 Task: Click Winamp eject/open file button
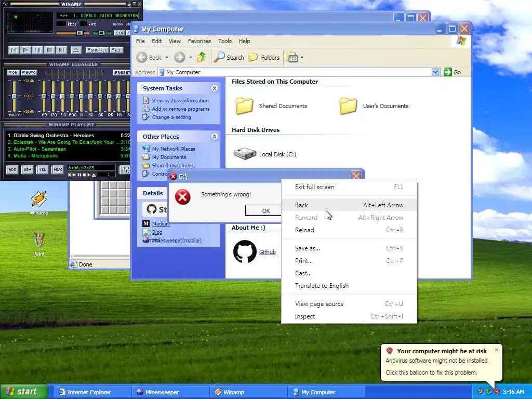[76, 50]
